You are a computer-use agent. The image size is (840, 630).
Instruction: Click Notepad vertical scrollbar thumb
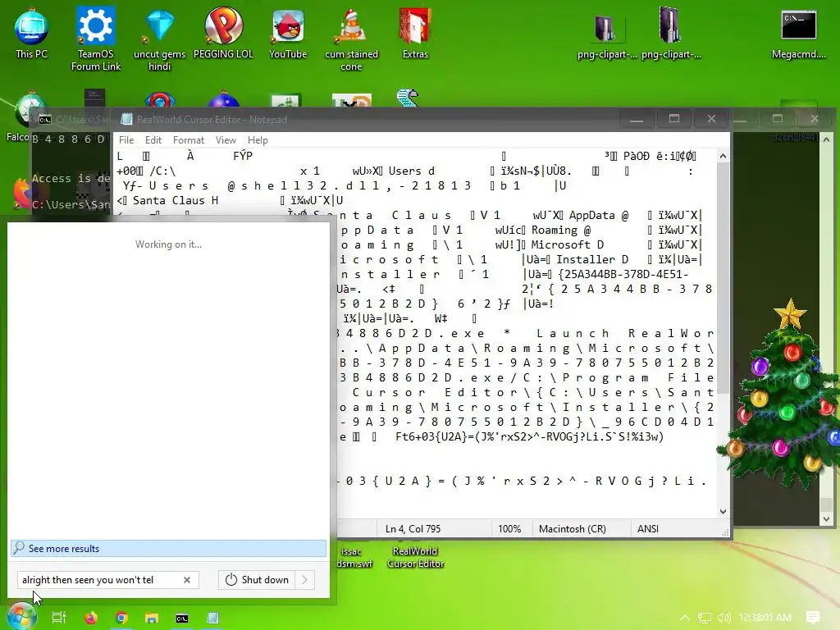coord(723,277)
